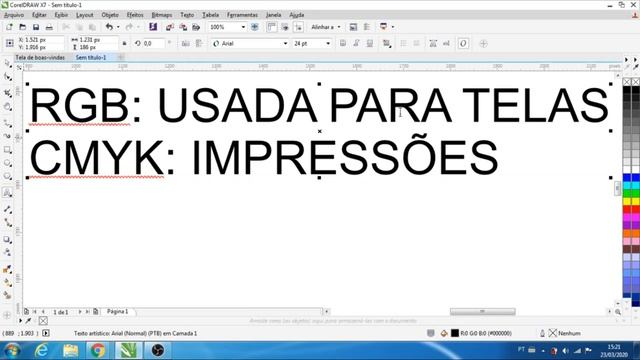Screen dimensions: 640x360
Task: Click the Print icon in toolbar
Action: tap(49, 27)
